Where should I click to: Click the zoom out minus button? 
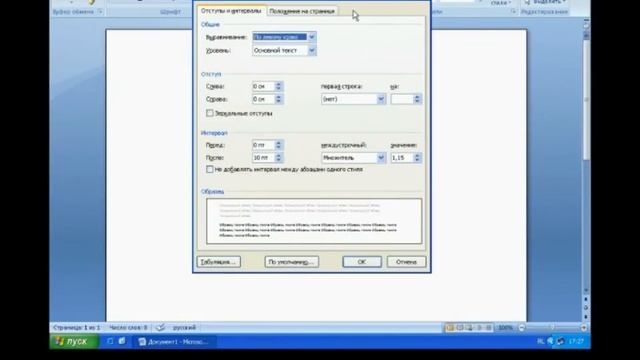click(522, 328)
